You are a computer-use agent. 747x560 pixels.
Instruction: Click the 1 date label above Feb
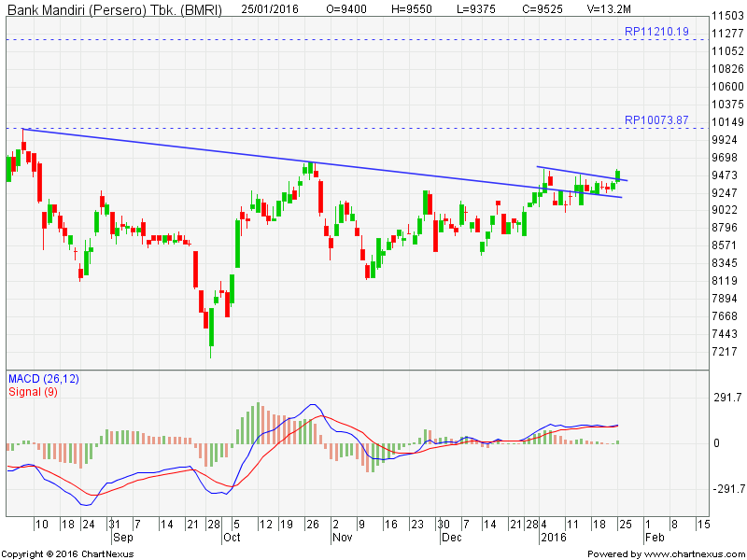tap(648, 525)
